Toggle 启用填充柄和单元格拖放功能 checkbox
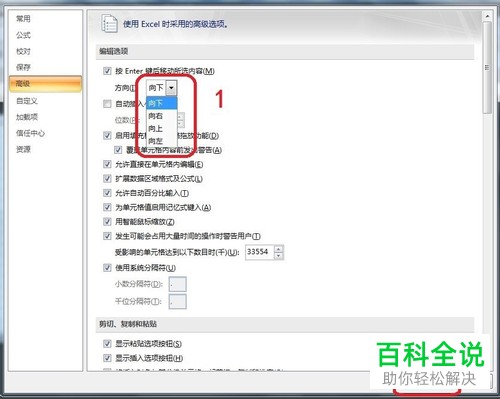 107,136
